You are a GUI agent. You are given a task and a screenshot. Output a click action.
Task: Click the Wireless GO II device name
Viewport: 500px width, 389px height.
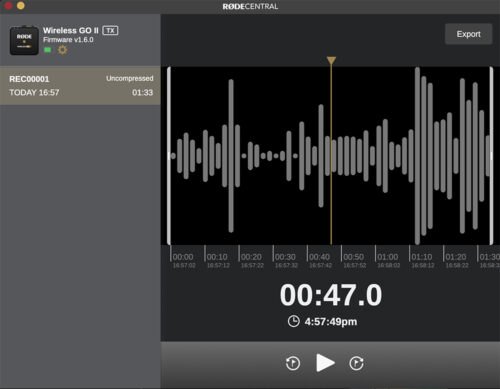[71, 30]
